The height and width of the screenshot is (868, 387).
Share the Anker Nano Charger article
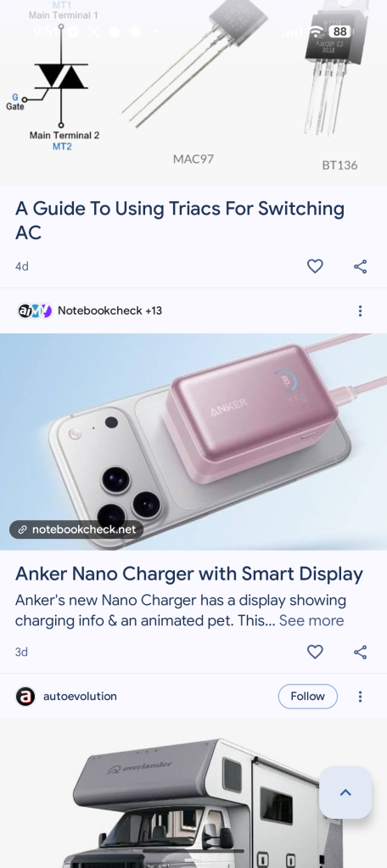click(360, 652)
